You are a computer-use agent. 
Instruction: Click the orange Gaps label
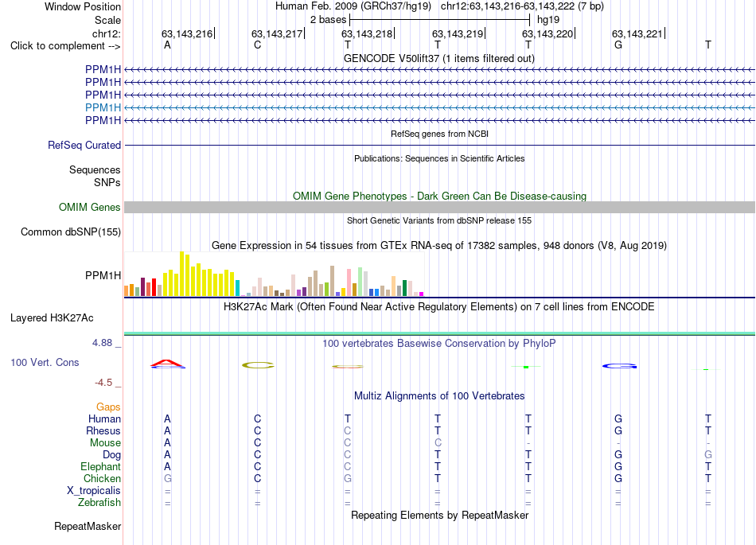click(108, 407)
